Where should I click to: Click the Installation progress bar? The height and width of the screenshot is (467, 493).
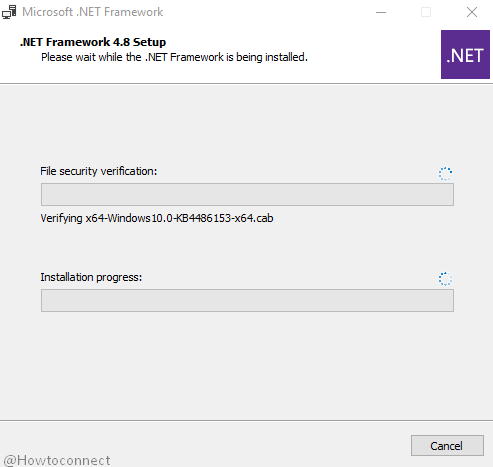click(247, 301)
